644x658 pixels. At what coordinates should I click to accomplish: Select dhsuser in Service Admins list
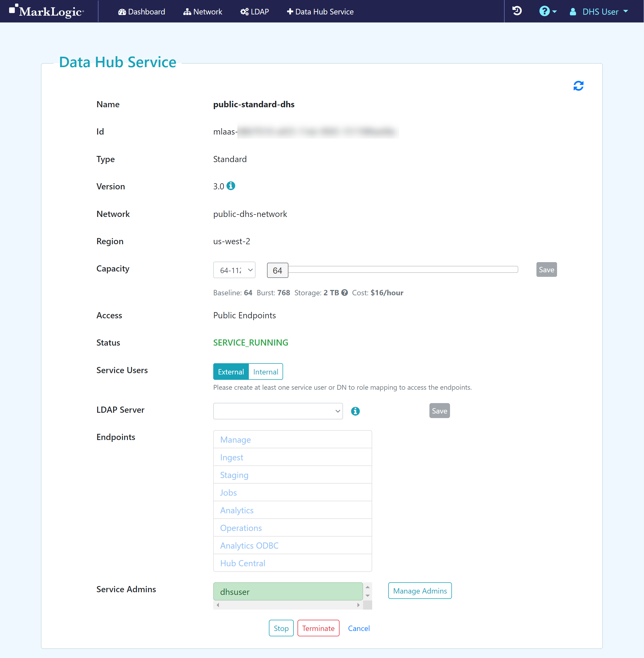click(x=288, y=592)
